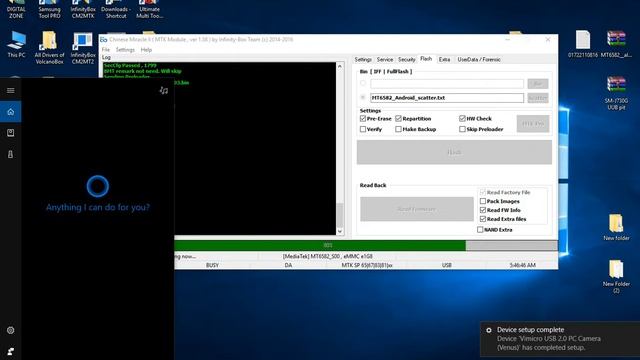Click the large Flash button
640x360 pixels.
[x=454, y=152]
